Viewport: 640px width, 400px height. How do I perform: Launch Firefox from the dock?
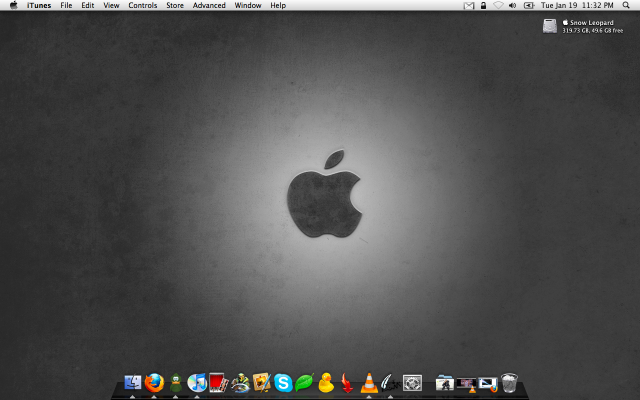click(x=154, y=383)
